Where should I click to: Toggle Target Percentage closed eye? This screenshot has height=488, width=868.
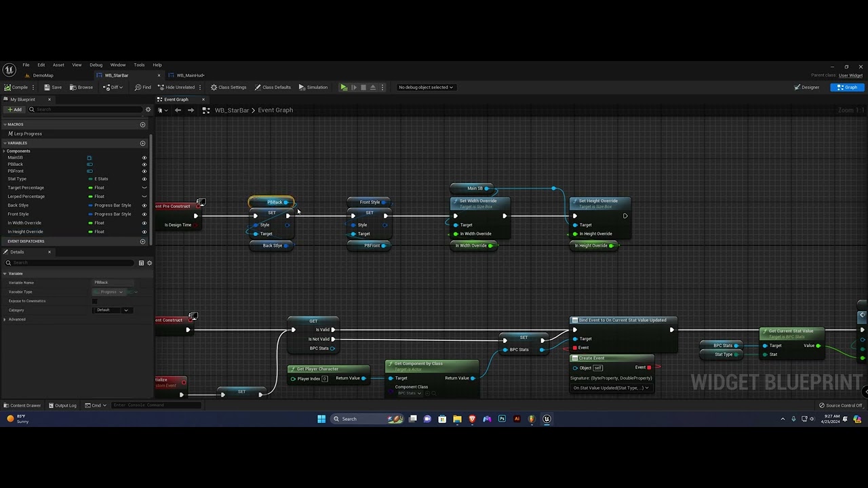point(144,188)
